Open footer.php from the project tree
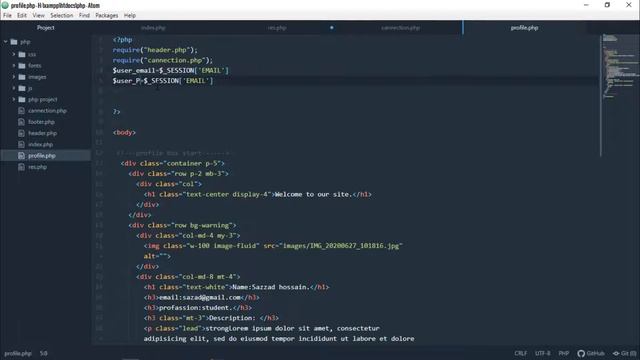 click(41, 122)
